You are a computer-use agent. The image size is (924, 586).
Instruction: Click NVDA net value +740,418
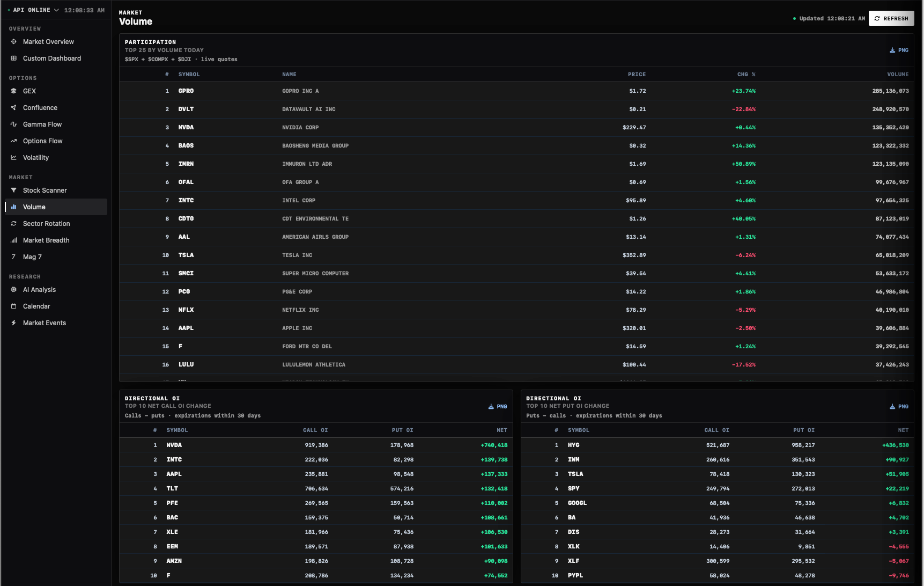tap(494, 445)
